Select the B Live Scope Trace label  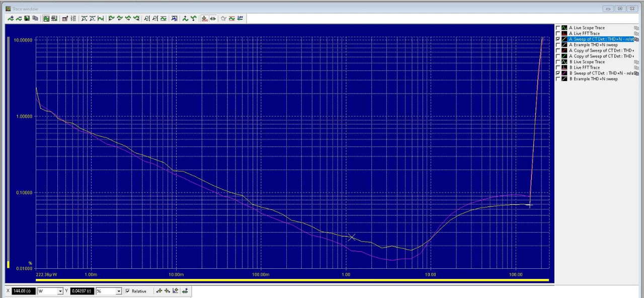587,62
